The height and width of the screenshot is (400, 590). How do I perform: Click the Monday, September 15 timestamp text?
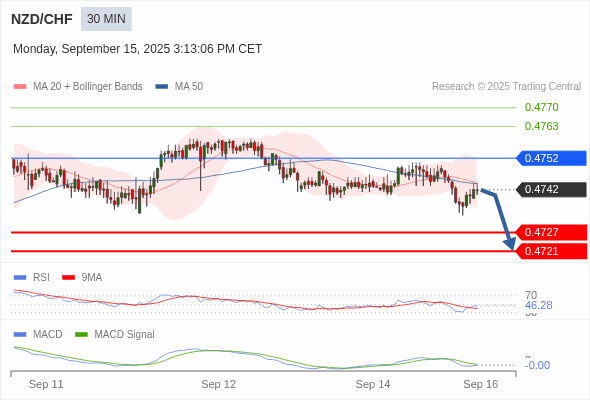[x=137, y=49]
